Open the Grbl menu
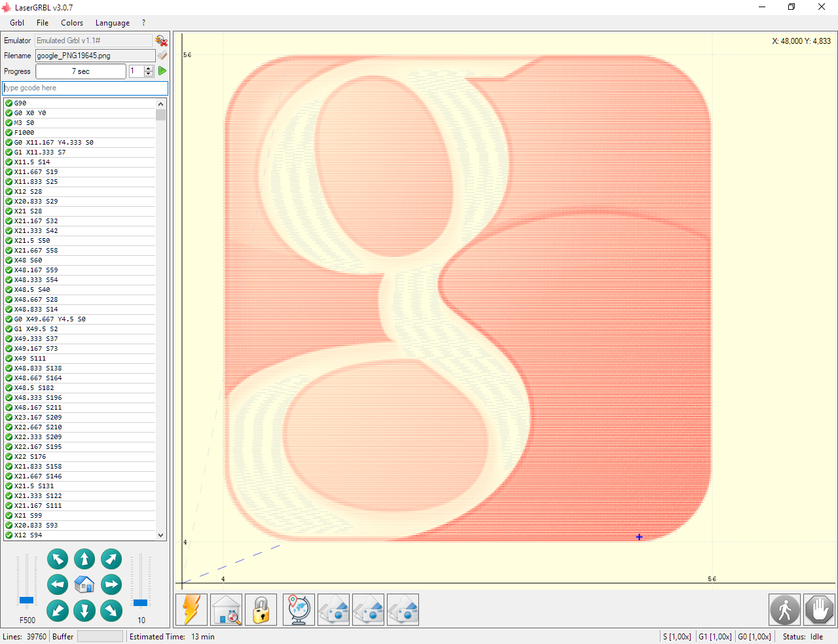 [17, 23]
